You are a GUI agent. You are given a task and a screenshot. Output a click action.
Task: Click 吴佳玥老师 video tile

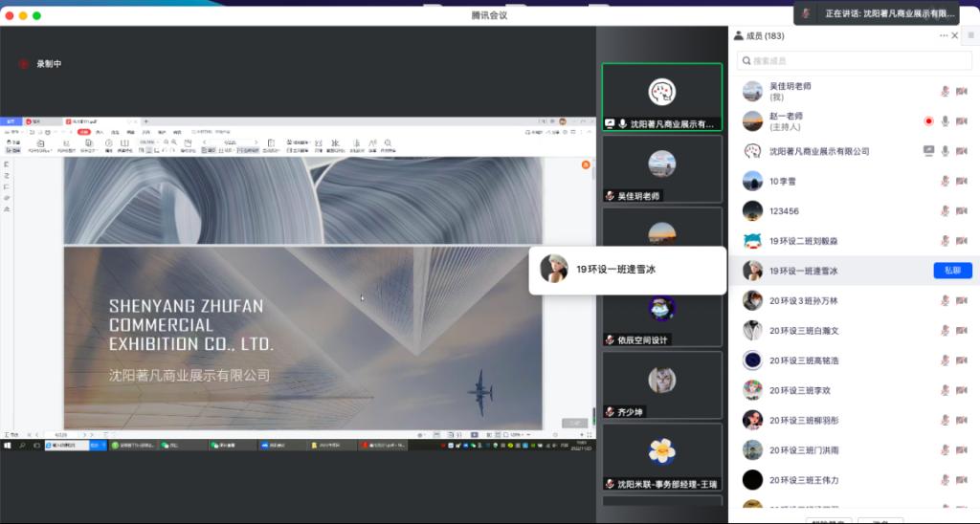662,169
